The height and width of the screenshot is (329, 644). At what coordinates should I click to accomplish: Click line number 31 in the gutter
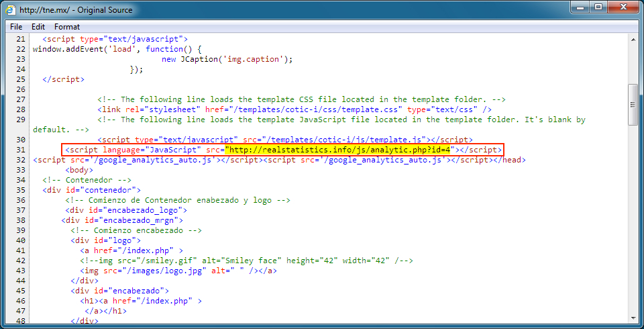pos(20,150)
